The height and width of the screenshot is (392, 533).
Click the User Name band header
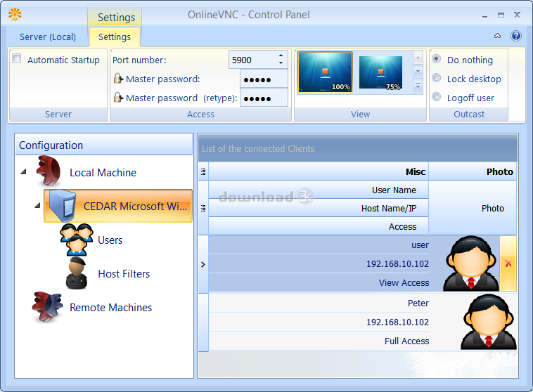319,190
